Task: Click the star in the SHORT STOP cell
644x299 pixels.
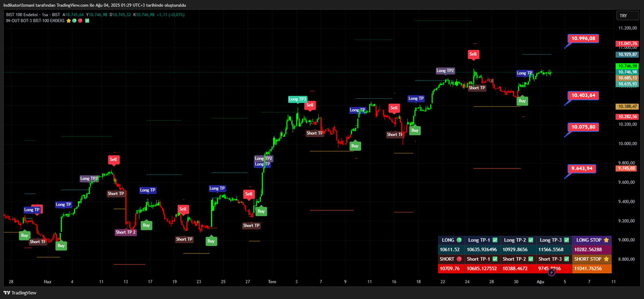Action: click(x=606, y=259)
